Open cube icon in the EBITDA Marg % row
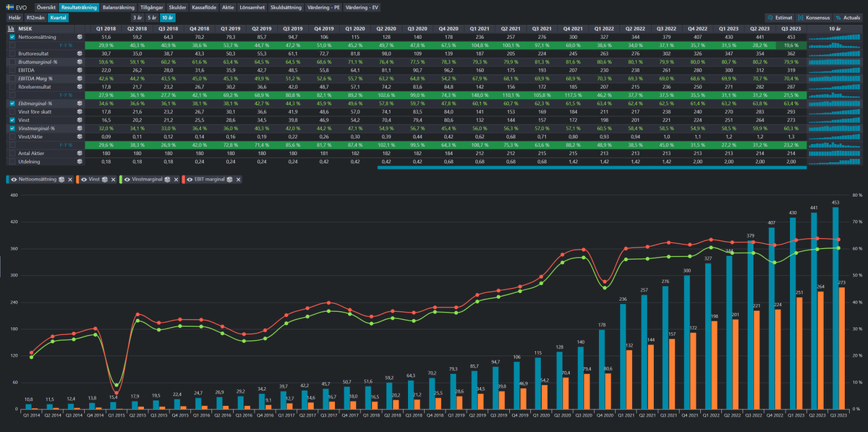868x432 pixels. pyautogui.click(x=80, y=78)
